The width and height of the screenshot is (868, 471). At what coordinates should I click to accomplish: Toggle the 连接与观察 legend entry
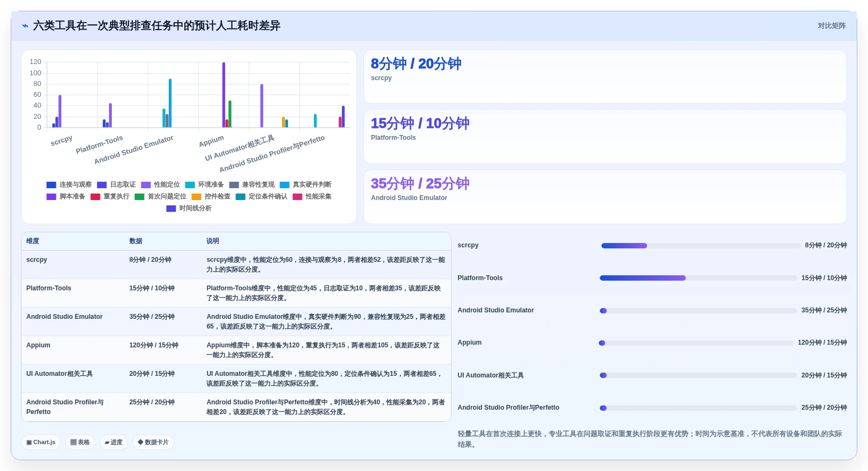click(x=69, y=184)
